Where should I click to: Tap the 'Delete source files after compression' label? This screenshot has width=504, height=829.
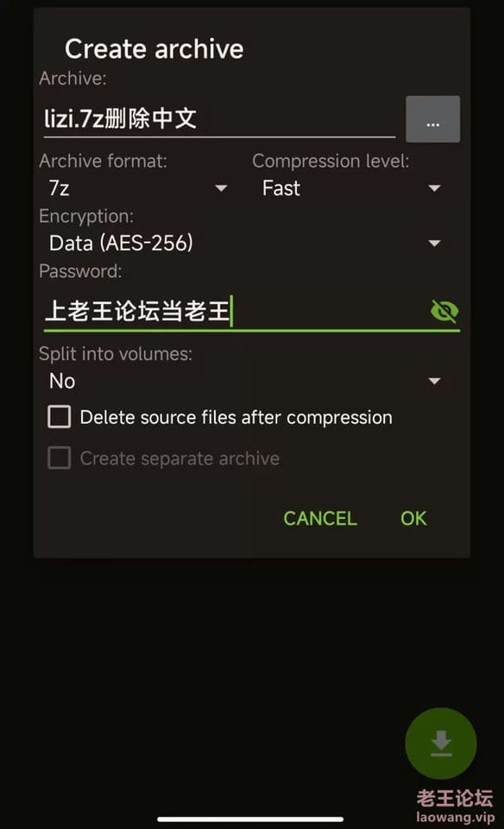point(236,417)
